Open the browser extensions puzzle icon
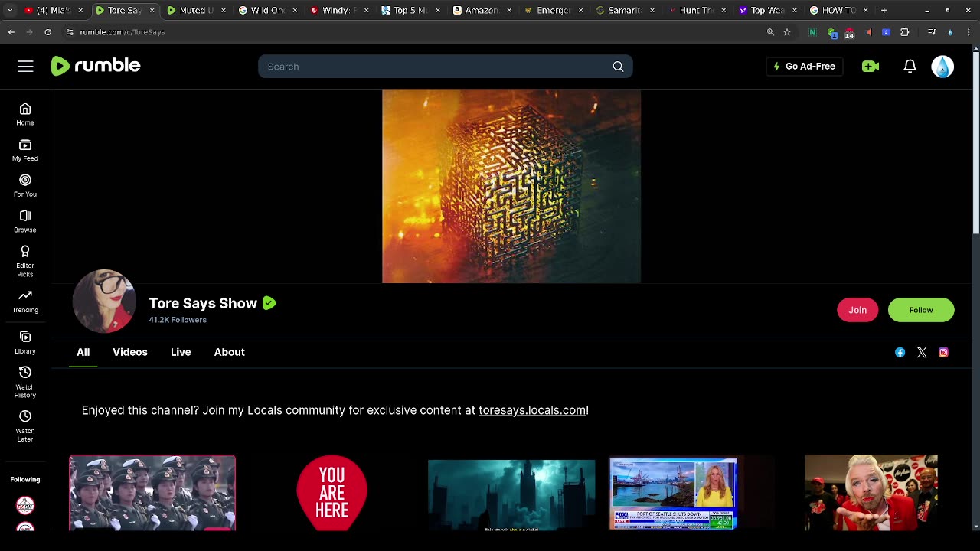 click(905, 32)
